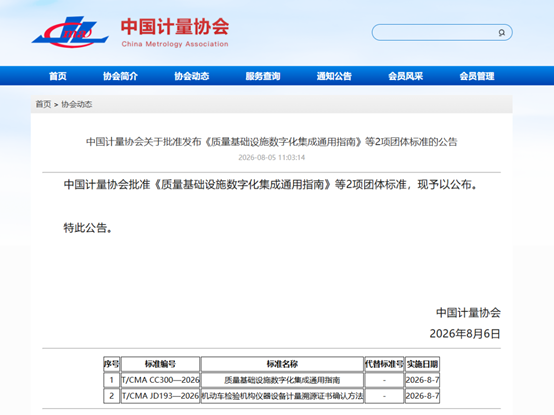Image resolution: width=554 pixels, height=415 pixels.
Task: Open the 协会简介 menu item
Action: 120,76
